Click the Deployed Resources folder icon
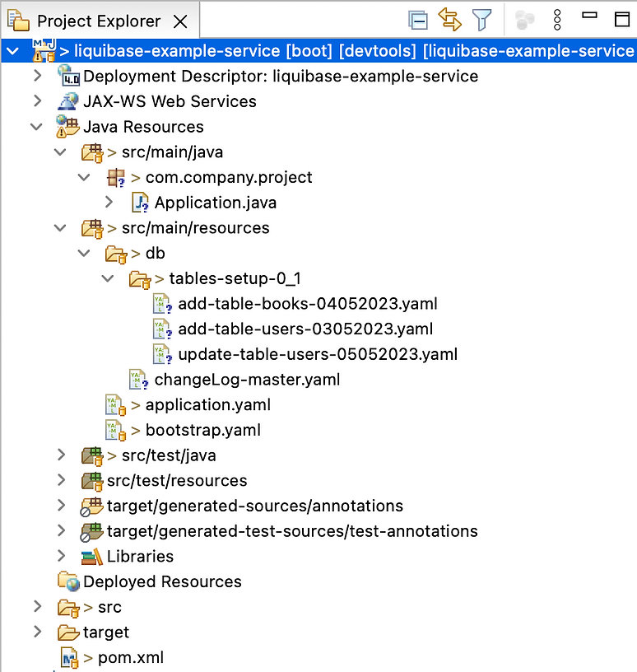The width and height of the screenshot is (637, 672). [x=68, y=581]
